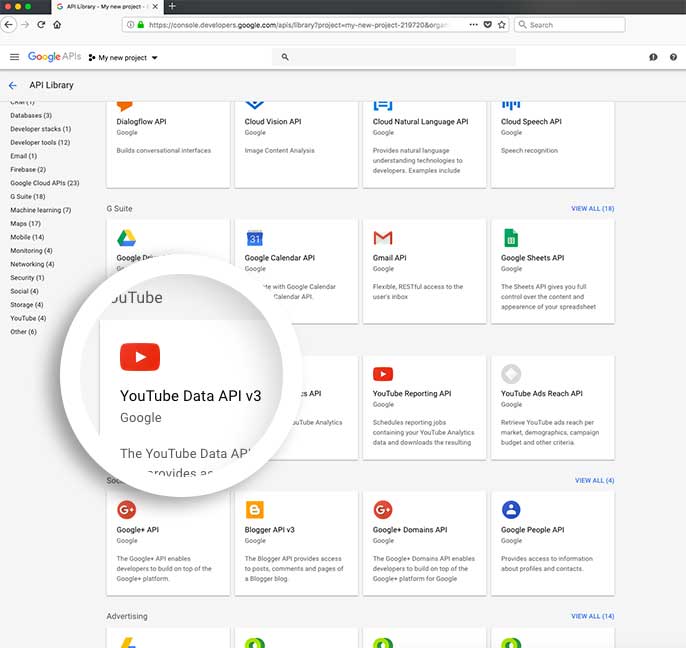Screen dimensions: 686x648
Task: Open the Gmail API card title
Action: [x=389, y=258]
